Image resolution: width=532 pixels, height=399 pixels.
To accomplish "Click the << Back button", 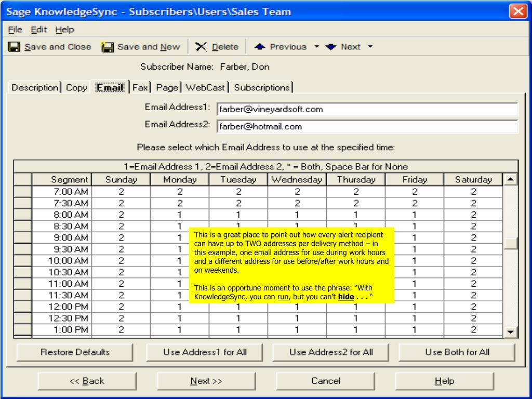I will pyautogui.click(x=87, y=381).
